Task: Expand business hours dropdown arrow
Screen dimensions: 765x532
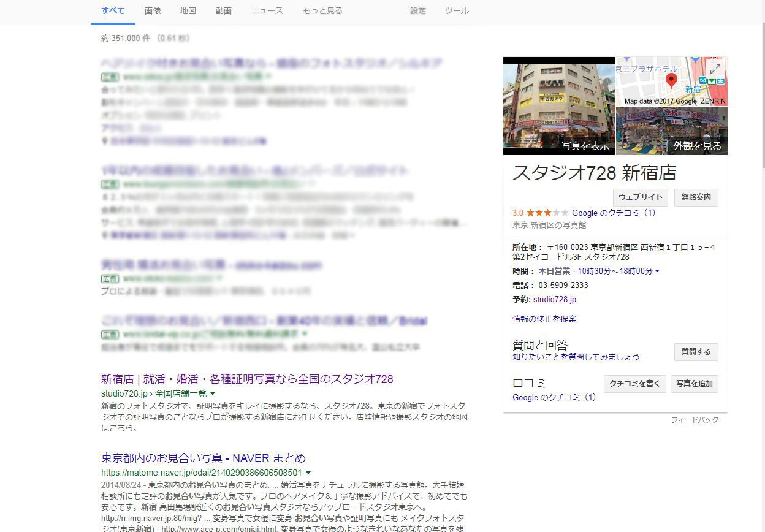Action: tap(657, 271)
